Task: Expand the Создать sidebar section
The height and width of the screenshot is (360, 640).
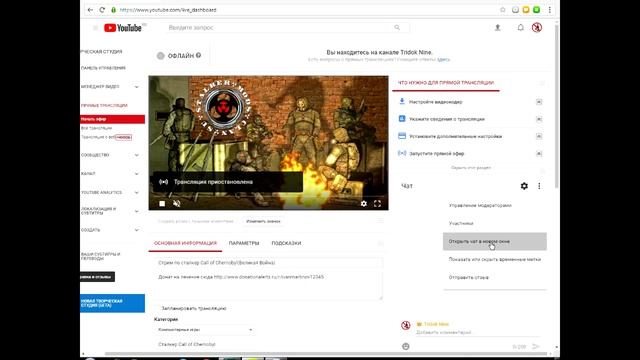Action: (x=136, y=230)
